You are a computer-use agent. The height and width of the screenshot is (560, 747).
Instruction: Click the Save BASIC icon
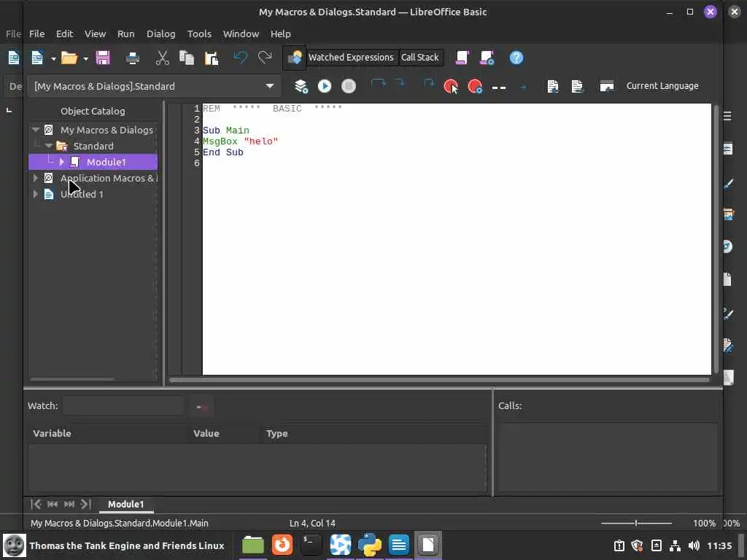[577, 86]
